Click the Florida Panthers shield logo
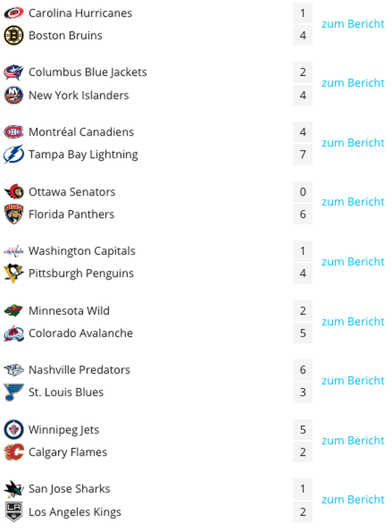This screenshot has width=392, height=532. coord(13,214)
